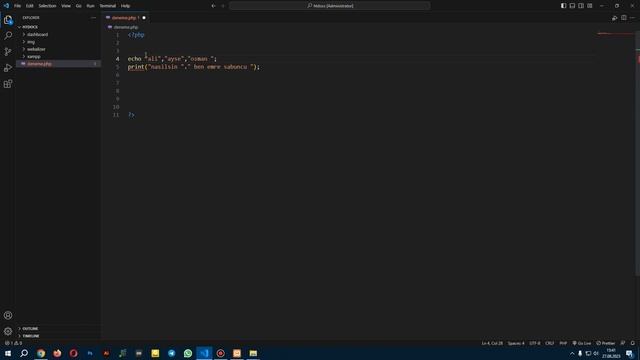Click the unsaved dot on deneme.php tab

144,18
